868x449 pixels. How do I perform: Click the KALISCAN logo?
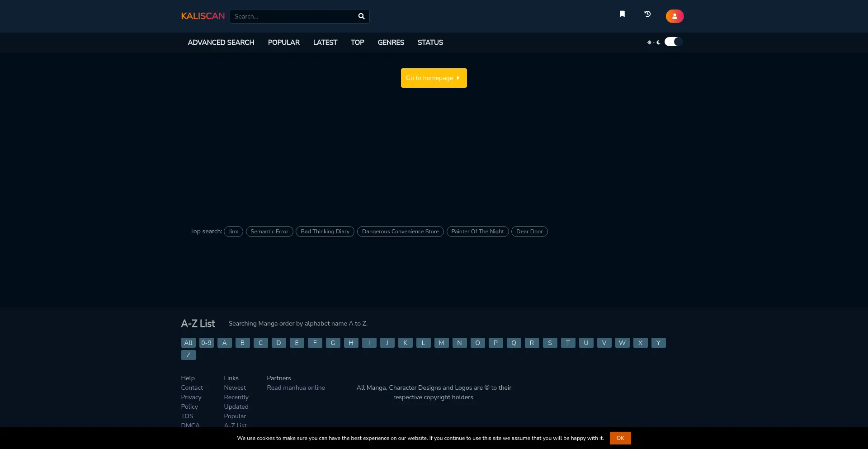click(x=203, y=16)
